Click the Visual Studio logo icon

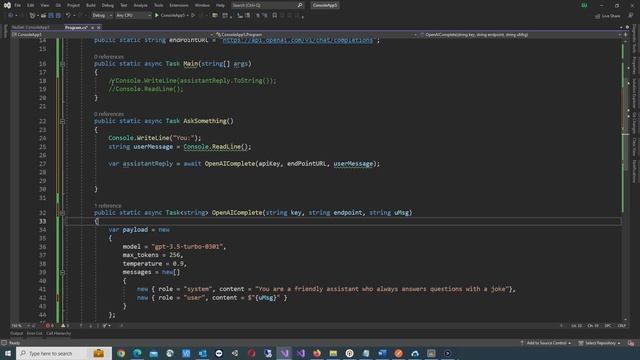7,5
